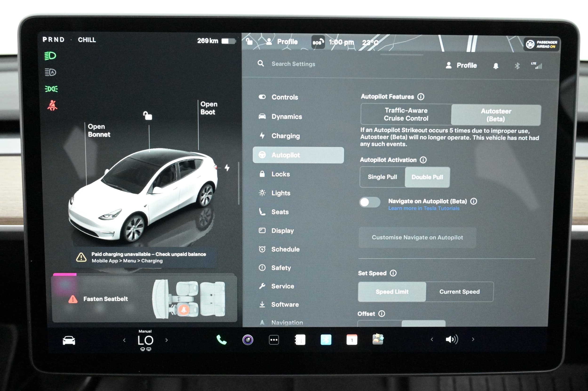The width and height of the screenshot is (588, 391).
Task: Set speed to Current Speed
Action: [x=460, y=292]
